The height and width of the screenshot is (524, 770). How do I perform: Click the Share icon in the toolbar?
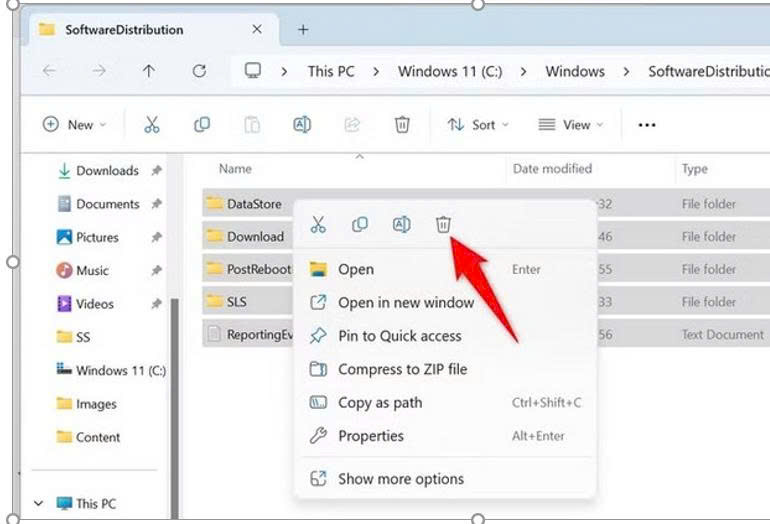[352, 125]
